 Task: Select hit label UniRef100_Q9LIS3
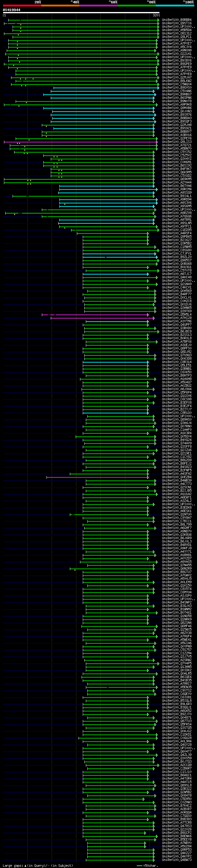pos(177,142)
